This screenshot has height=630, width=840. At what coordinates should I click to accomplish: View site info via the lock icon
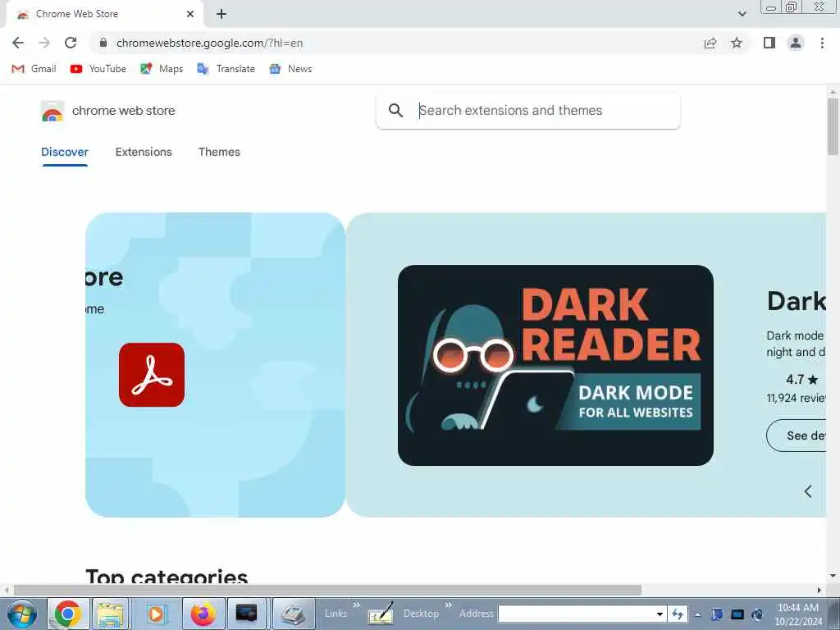click(x=103, y=43)
